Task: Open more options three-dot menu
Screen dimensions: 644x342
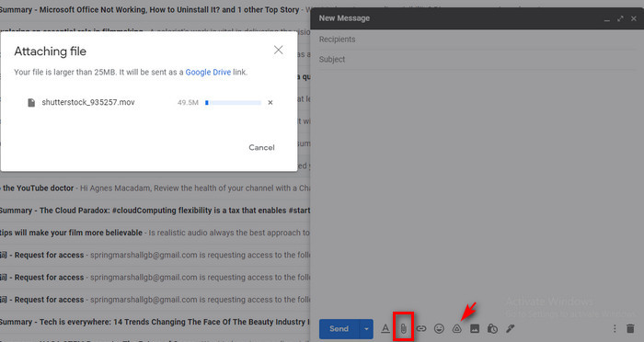Action: coord(615,328)
